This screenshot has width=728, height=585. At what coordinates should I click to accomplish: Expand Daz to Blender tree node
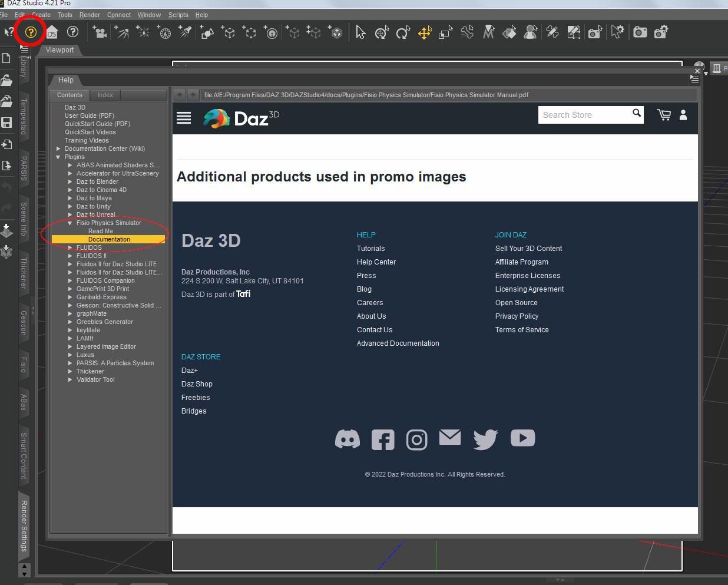pyautogui.click(x=70, y=182)
